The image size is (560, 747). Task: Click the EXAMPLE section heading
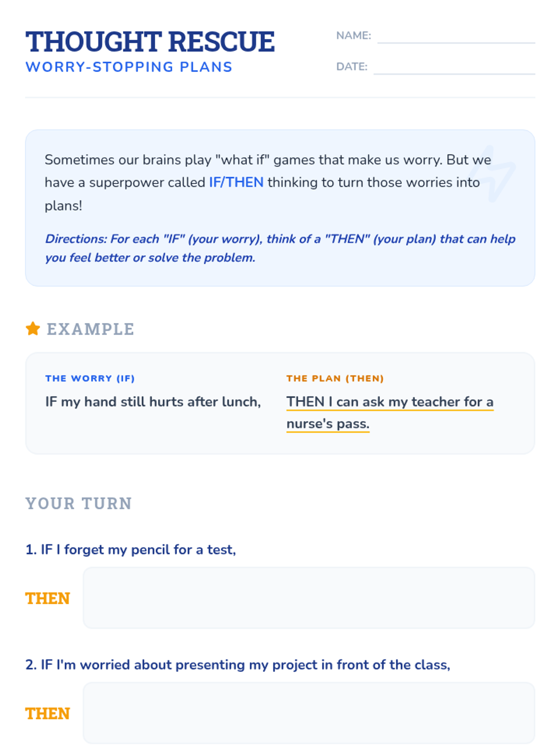pos(90,329)
